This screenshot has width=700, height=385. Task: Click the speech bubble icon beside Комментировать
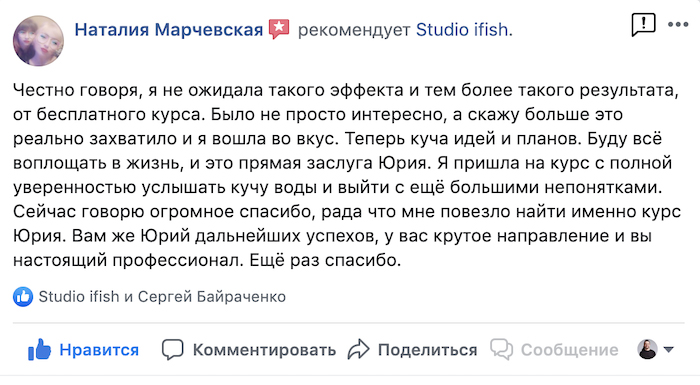172,350
